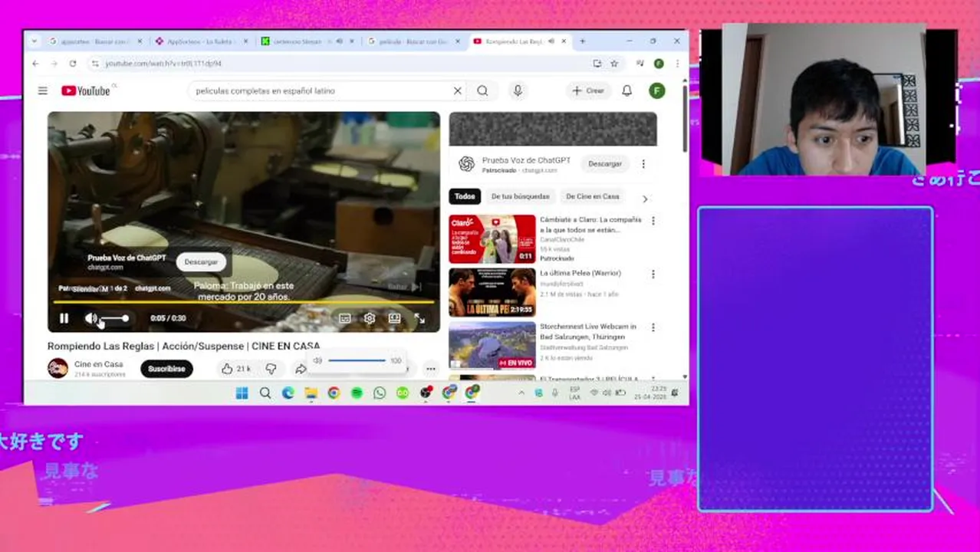The width and height of the screenshot is (980, 552).
Task: Go to the YouTube home logo
Action: point(87,90)
